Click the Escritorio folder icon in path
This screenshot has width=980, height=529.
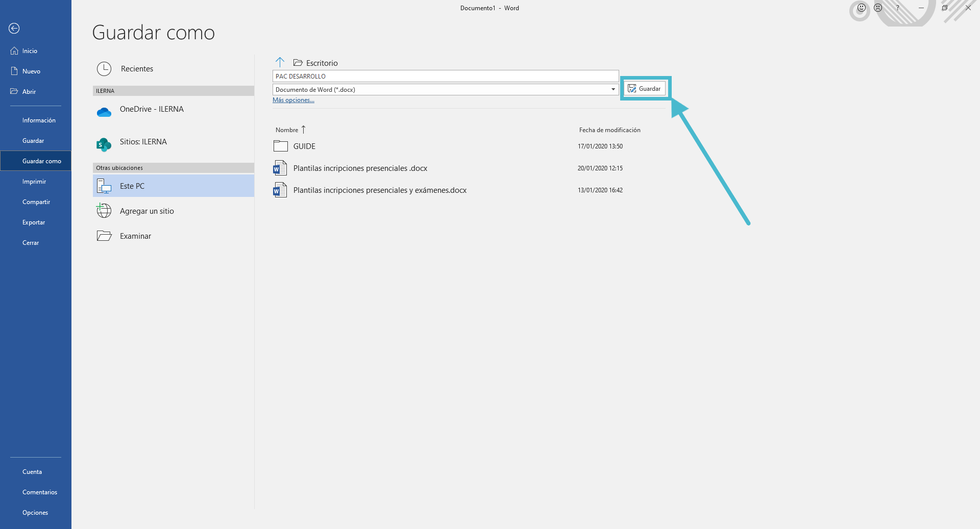pos(298,63)
